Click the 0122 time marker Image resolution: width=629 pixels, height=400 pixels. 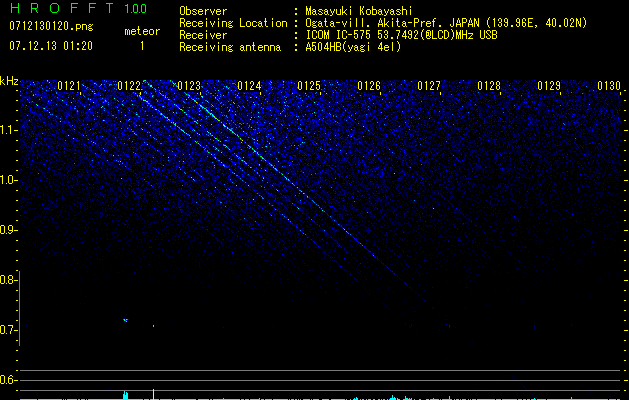click(x=129, y=85)
